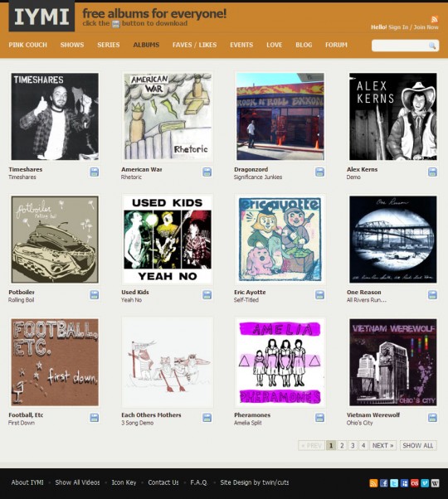The width and height of the screenshot is (448, 499).
Task: Open the Twitter icon in the footer
Action: (394, 483)
